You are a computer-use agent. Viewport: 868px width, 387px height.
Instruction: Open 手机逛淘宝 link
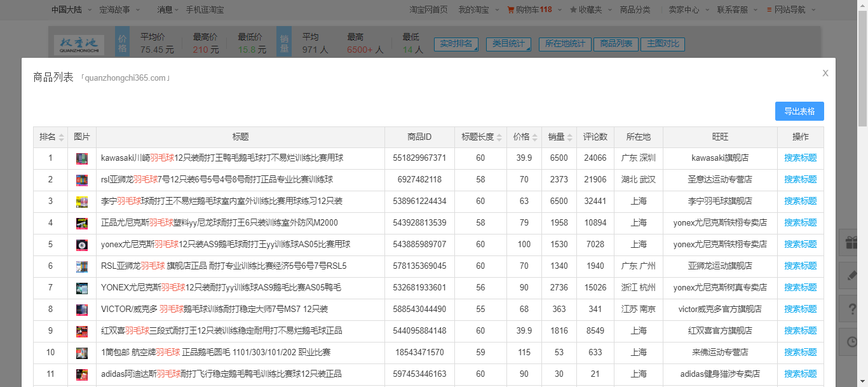point(205,10)
